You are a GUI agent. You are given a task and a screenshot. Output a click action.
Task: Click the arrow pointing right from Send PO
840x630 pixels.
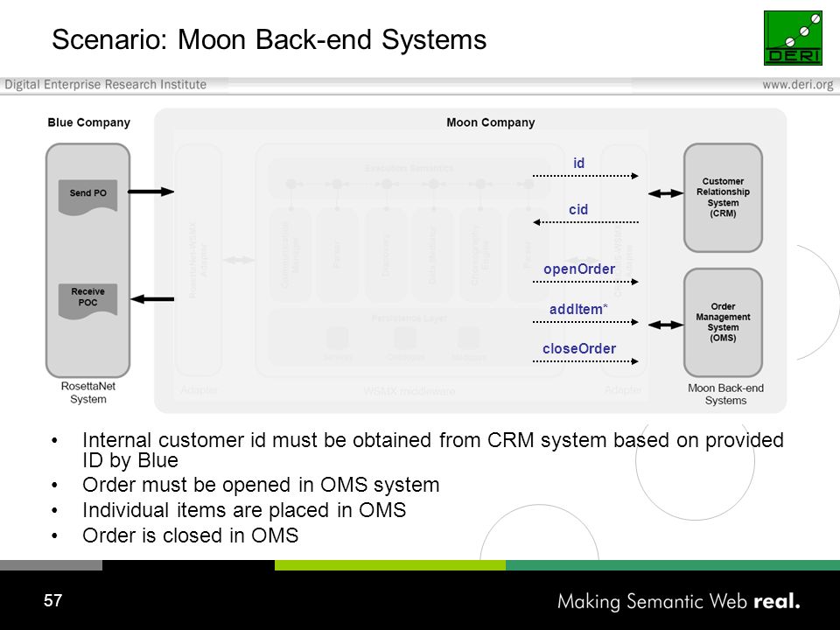coord(151,192)
